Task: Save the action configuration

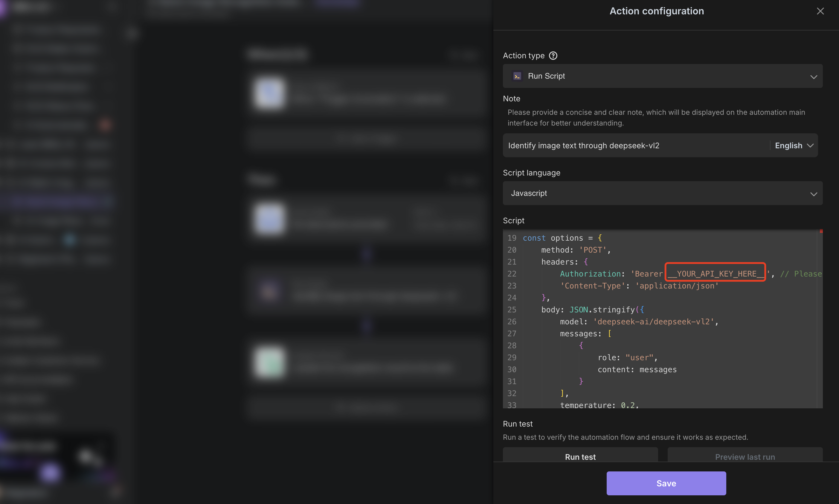Action: click(x=666, y=483)
